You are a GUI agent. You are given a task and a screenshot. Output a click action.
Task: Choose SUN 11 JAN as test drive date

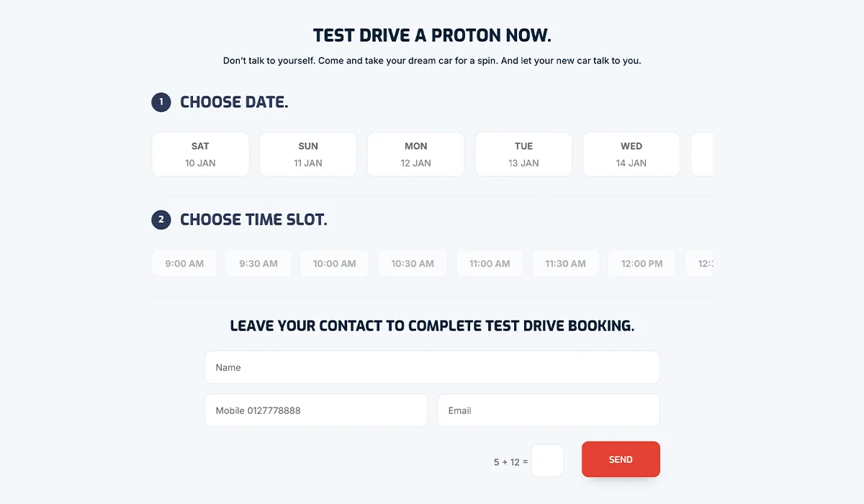click(x=307, y=154)
